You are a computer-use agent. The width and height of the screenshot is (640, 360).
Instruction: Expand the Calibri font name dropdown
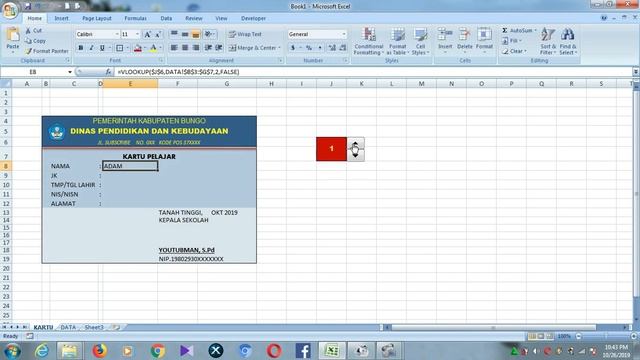[117, 34]
